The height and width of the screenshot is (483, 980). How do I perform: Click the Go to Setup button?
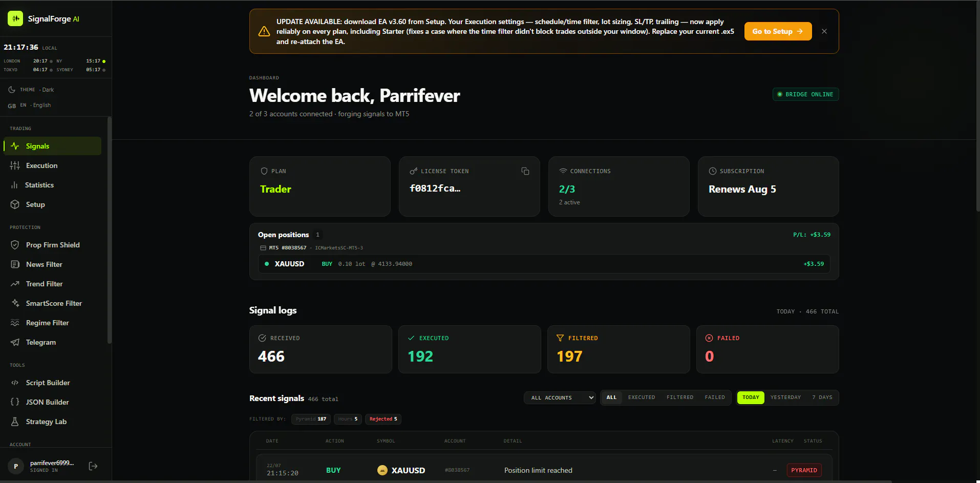[778, 31]
